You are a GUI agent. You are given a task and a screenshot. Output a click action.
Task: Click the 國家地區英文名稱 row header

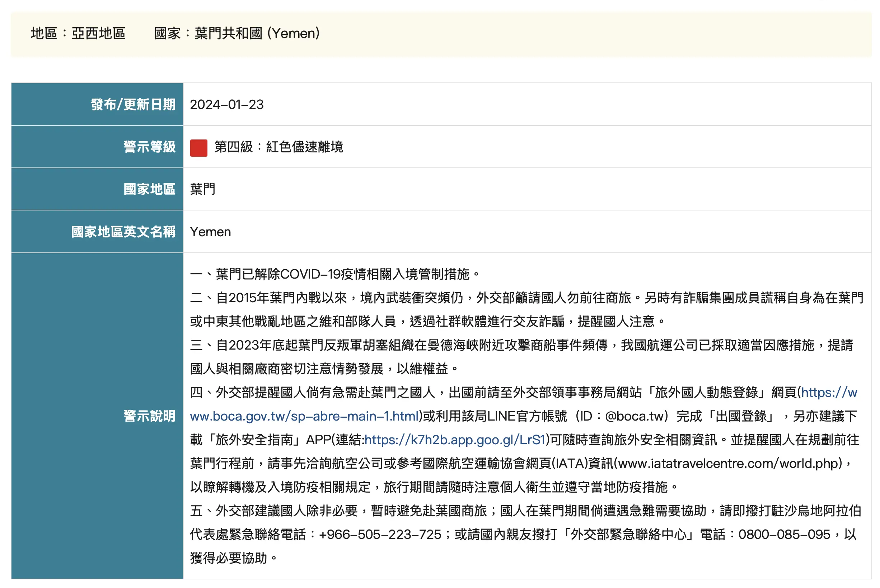point(125,231)
